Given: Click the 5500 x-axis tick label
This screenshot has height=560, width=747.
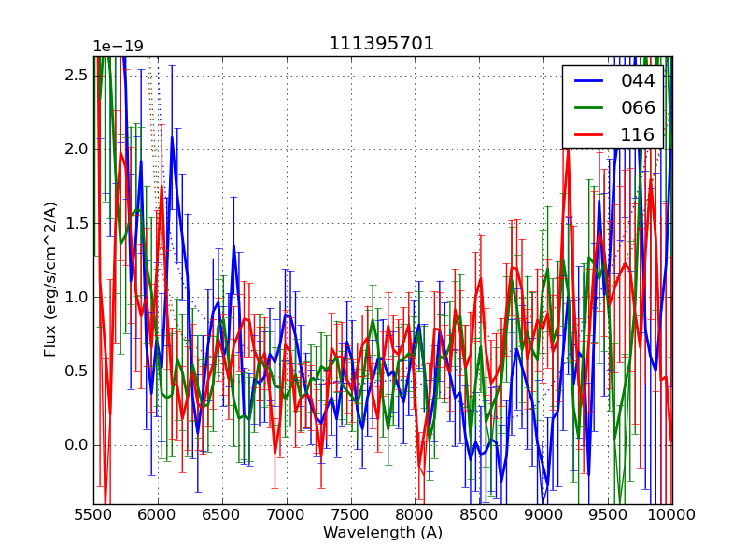Looking at the screenshot, I should pos(93,515).
